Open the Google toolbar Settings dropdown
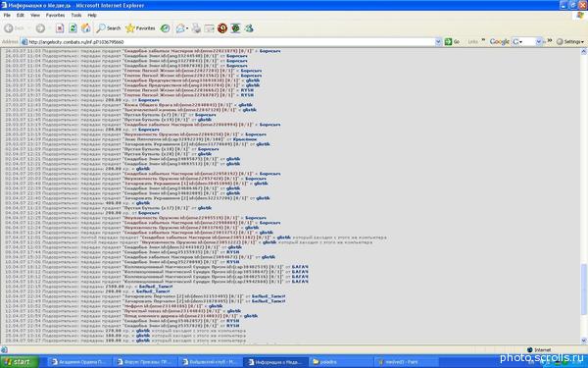 (570, 41)
